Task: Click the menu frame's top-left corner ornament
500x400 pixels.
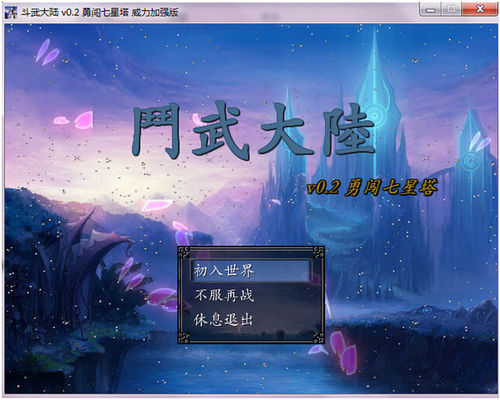Action: [184, 252]
